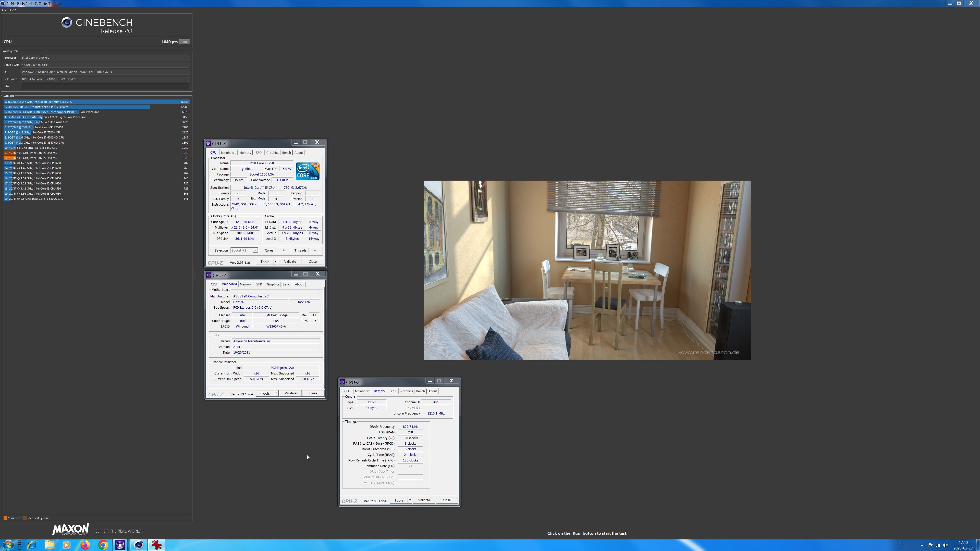Click Core Speed value 4213.30 MHz
The width and height of the screenshot is (980, 551).
245,222
